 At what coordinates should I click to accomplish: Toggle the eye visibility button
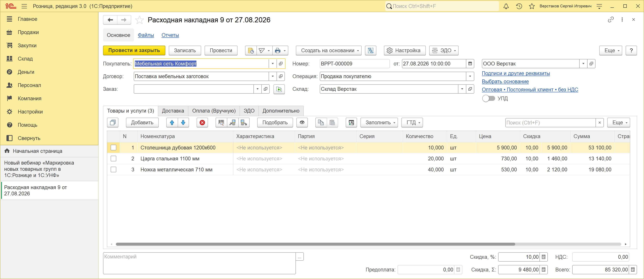302,123
